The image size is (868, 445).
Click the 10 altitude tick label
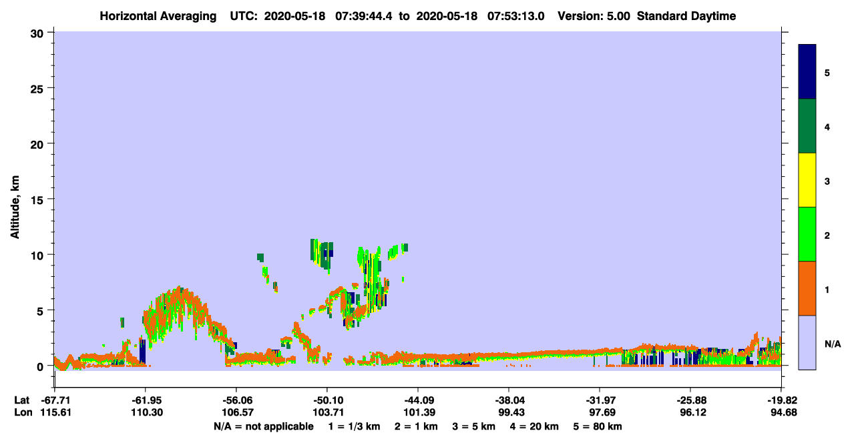(x=39, y=255)
